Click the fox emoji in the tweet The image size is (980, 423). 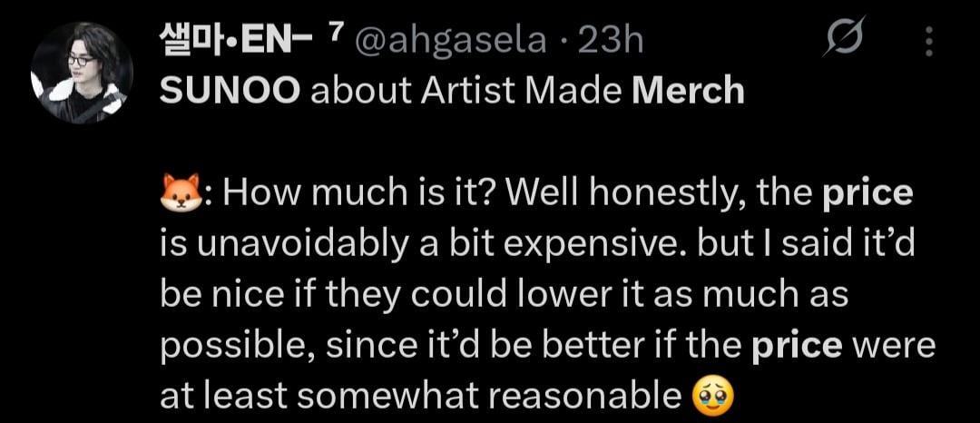click(178, 195)
